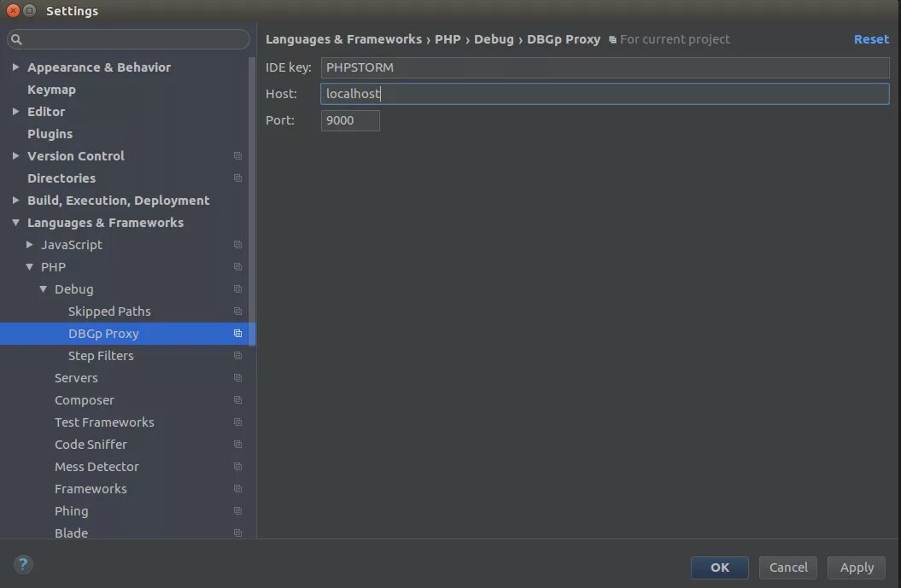Click project-level icon beside Test Frameworks
The height and width of the screenshot is (588, 901).
point(237,422)
